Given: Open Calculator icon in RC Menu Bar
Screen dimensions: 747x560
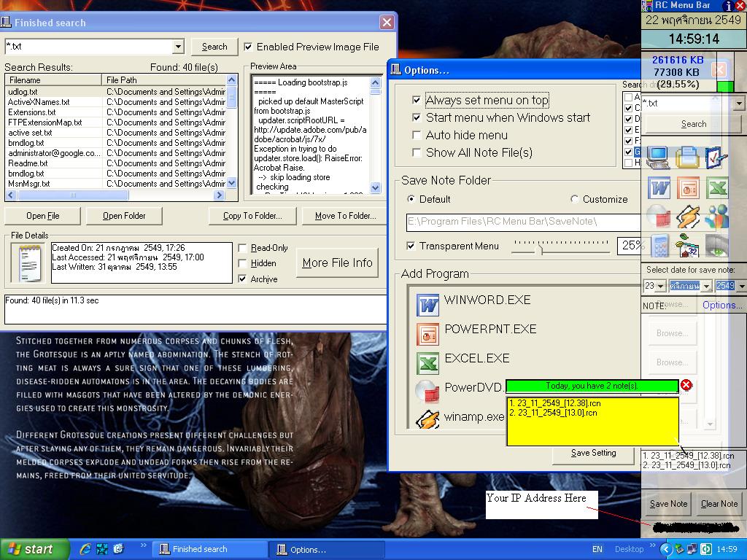Looking at the screenshot, I should tap(659, 246).
